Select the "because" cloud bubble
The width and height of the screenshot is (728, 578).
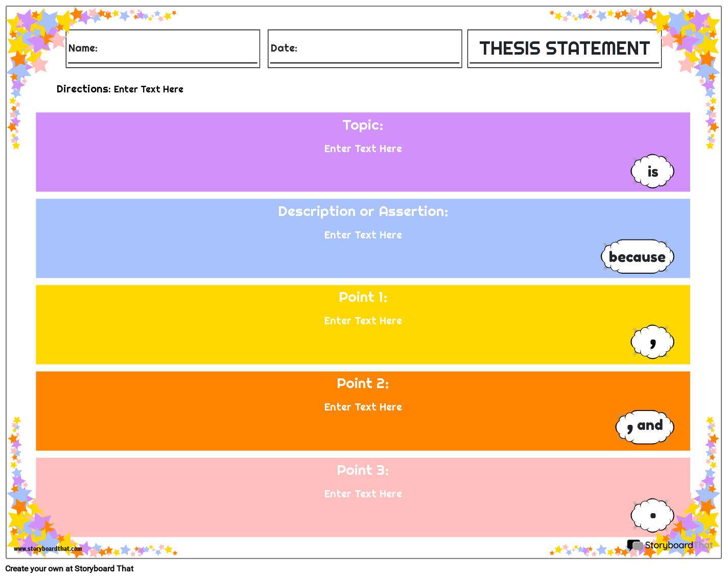coord(637,257)
